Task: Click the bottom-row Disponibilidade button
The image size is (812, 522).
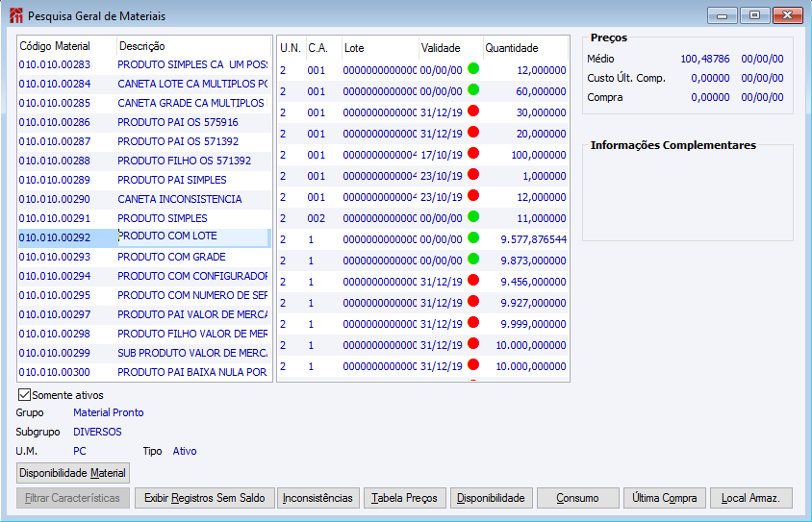Action: click(x=491, y=498)
